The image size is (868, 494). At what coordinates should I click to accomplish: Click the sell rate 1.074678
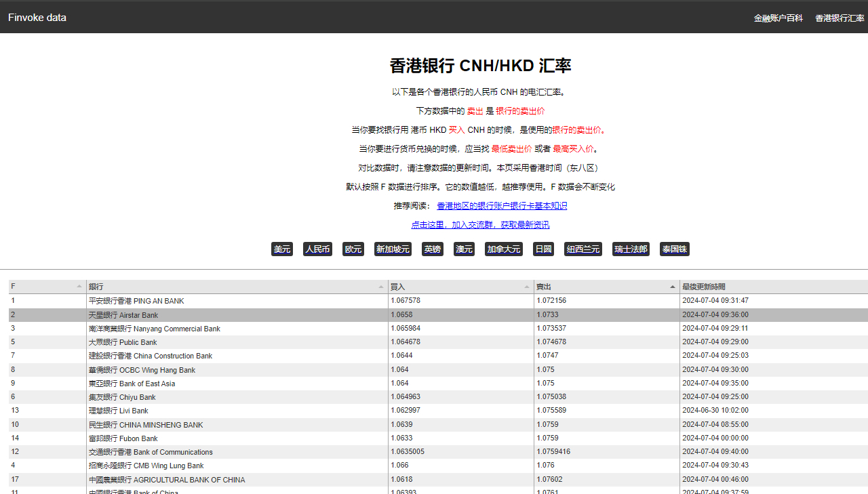click(x=551, y=342)
